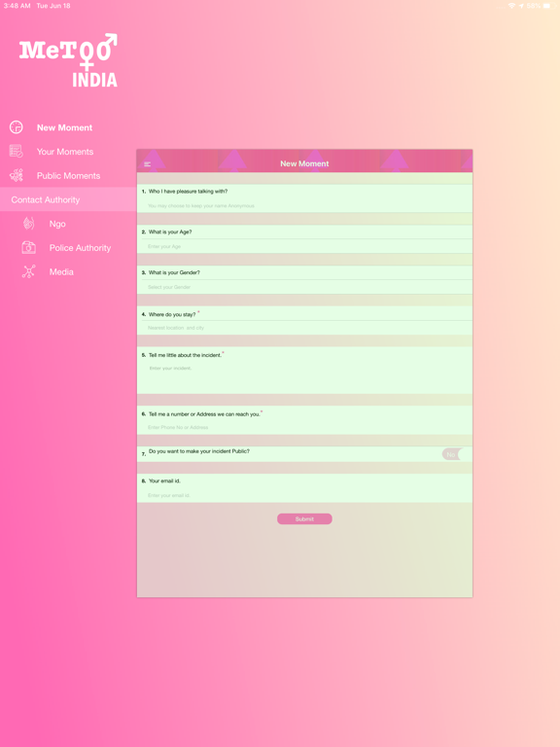
Task: Click the Enter your email id field
Action: (304, 495)
